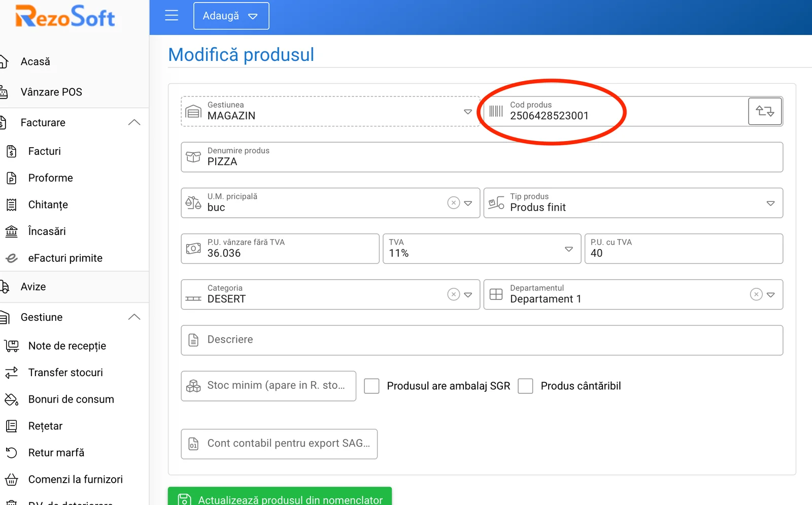Open the Adaugă dropdown
Image resolution: width=812 pixels, height=505 pixels.
pyautogui.click(x=231, y=16)
